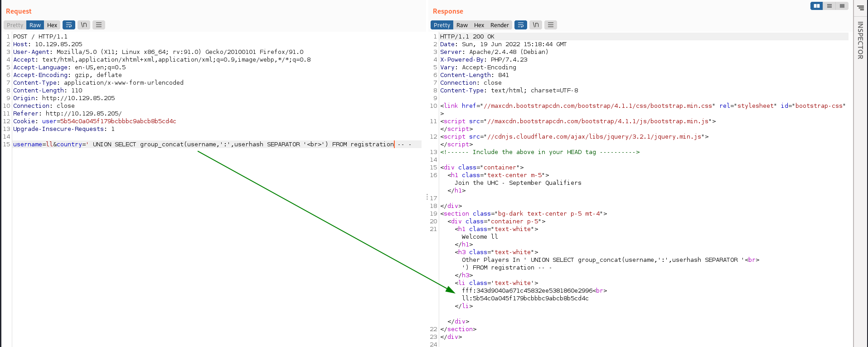Click the 'Welcome ll' response text

(x=480, y=237)
